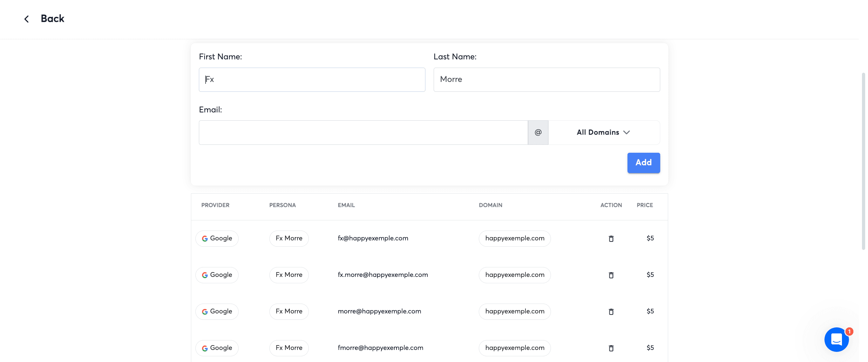Click the $5 price in fx.morre@ row
Viewport: 868px width, 362px height.
pos(650,275)
